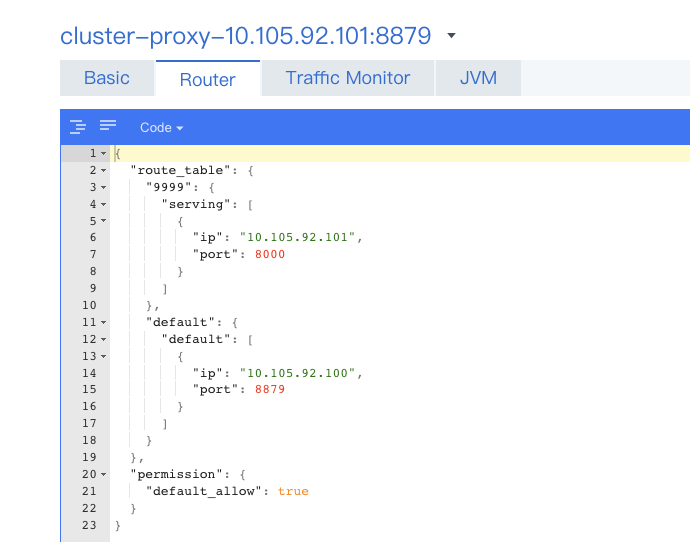This screenshot has height=542, width=690.
Task: Click the "default" key on line 12
Action: coord(196,339)
